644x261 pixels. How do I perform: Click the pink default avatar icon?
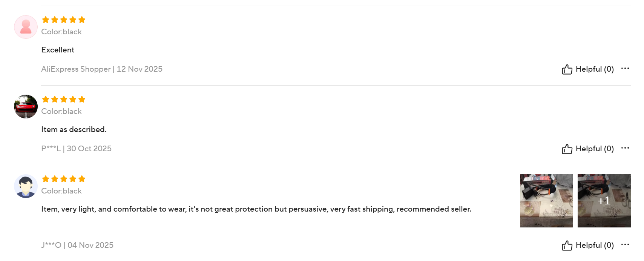pos(26,27)
